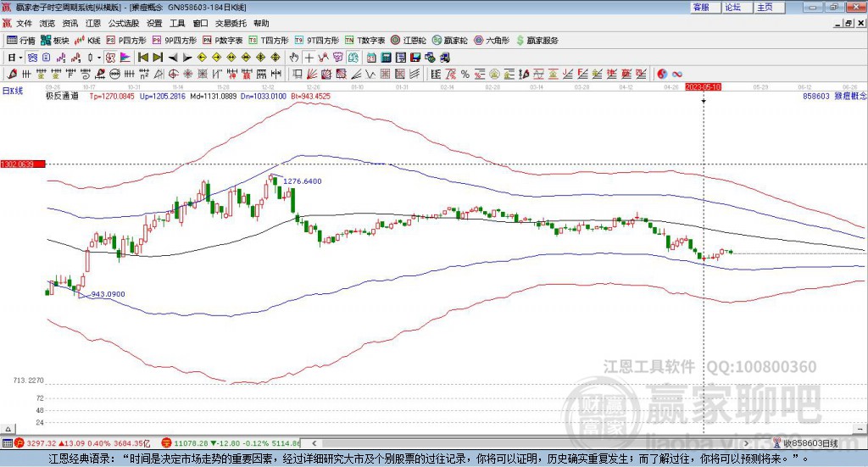Open the T数字表 time table
The image size is (868, 467).
click(364, 41)
